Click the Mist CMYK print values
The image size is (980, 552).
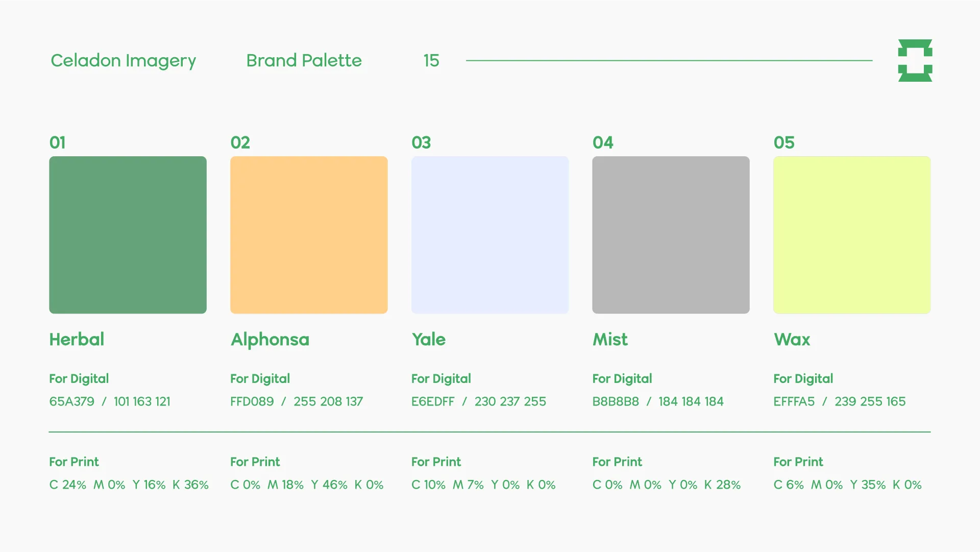pos(667,485)
